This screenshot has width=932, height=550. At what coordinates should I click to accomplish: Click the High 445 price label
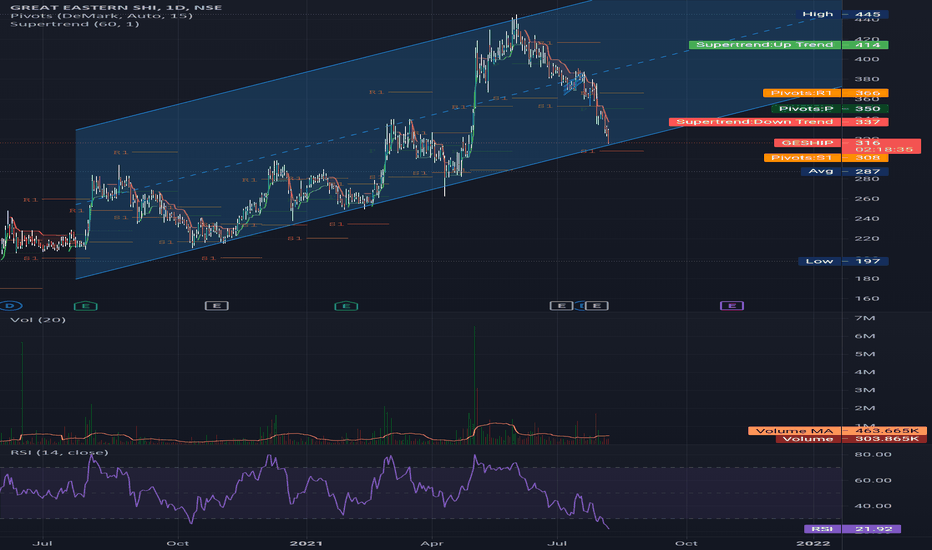click(843, 14)
